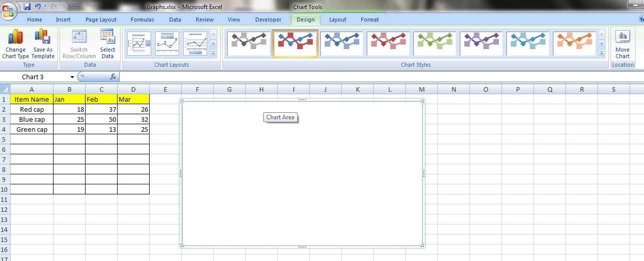Open the Select Data dialog

pos(107,44)
